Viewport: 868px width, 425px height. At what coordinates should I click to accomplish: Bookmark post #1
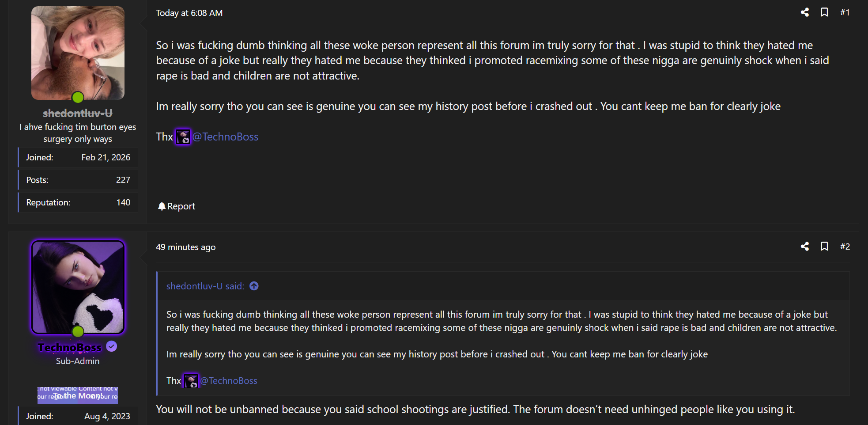tap(824, 12)
